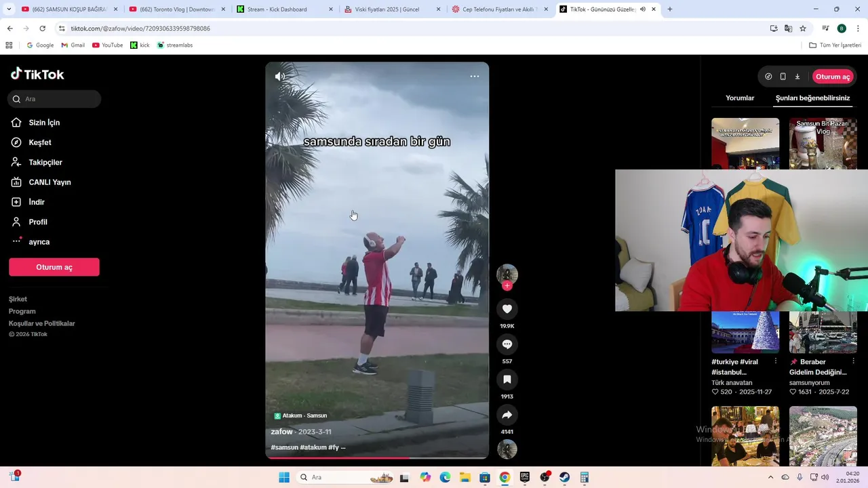Click the sidebar Oturum aç button

pyautogui.click(x=54, y=267)
